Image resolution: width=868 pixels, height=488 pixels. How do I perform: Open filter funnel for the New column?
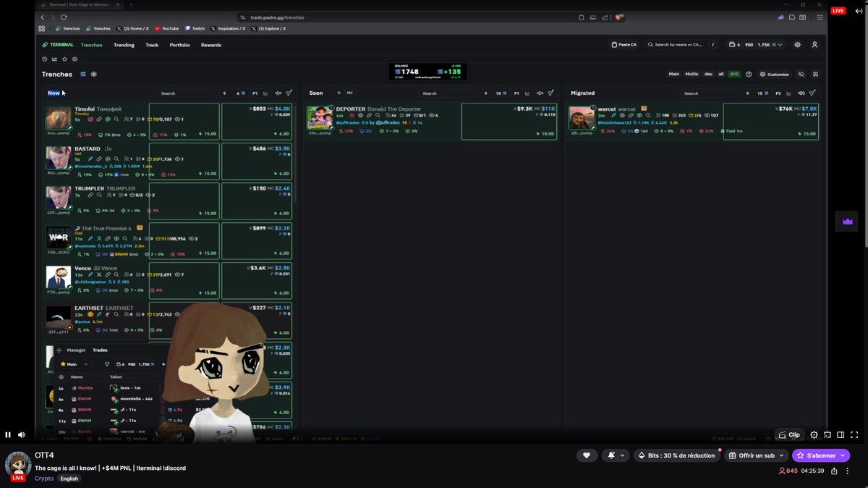click(289, 93)
